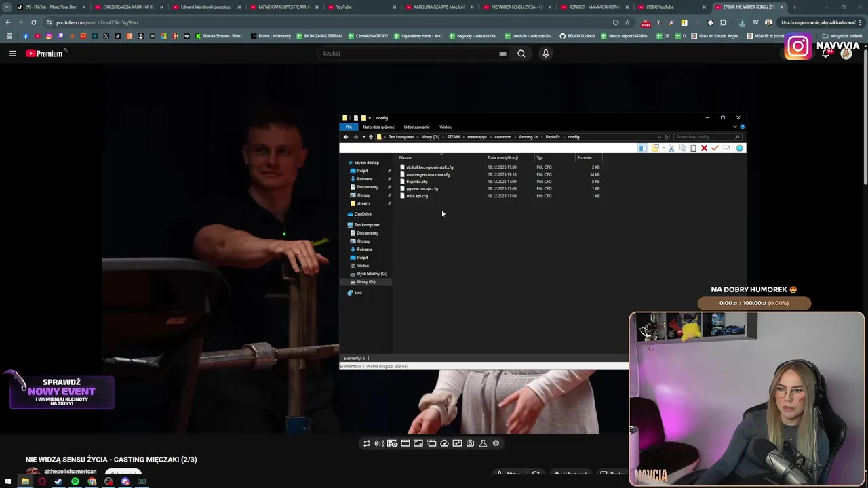Select mira.api.cfg file
The width and height of the screenshot is (868, 488).
[416, 196]
